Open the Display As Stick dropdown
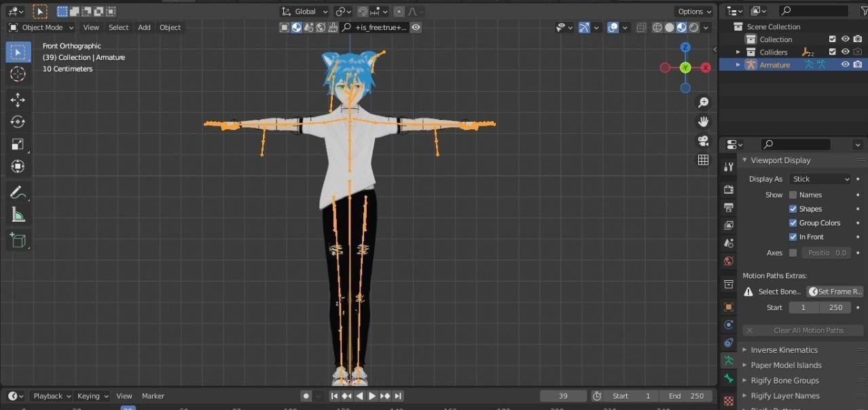The height and width of the screenshot is (410, 868). pyautogui.click(x=820, y=179)
